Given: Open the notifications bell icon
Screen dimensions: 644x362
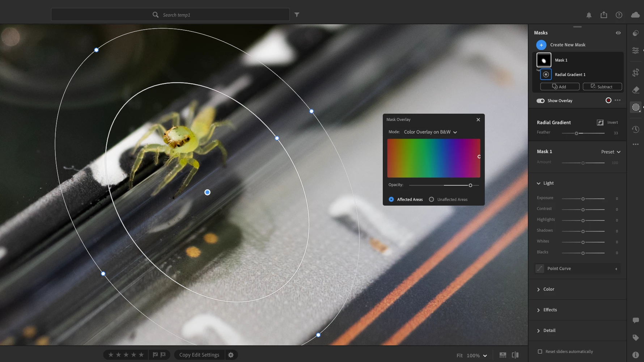Looking at the screenshot, I should pyautogui.click(x=589, y=15).
